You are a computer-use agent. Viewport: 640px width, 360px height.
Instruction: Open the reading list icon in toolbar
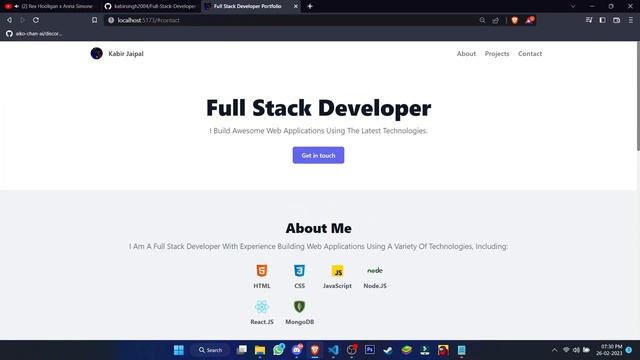(589, 20)
